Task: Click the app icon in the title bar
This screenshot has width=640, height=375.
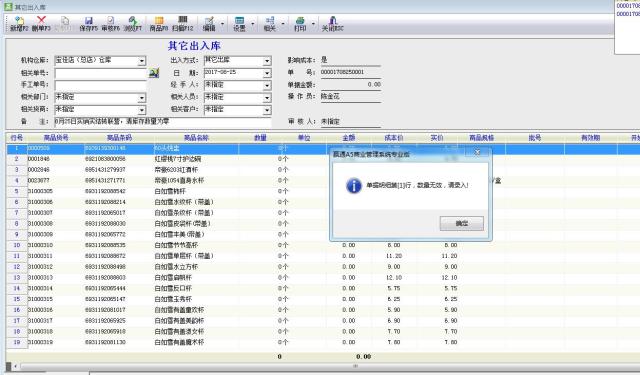Action: coord(8,7)
